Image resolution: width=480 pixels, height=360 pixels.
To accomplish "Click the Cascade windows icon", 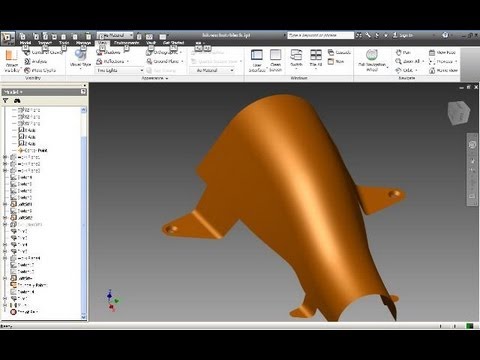I will (331, 52).
